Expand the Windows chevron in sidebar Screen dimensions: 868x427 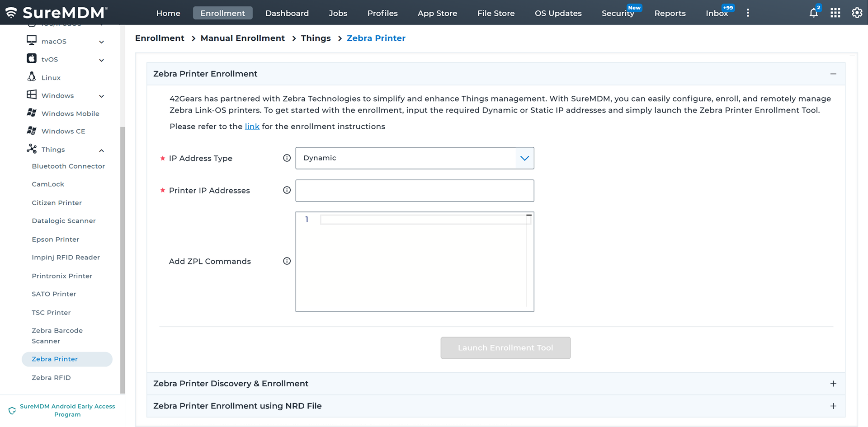102,96
